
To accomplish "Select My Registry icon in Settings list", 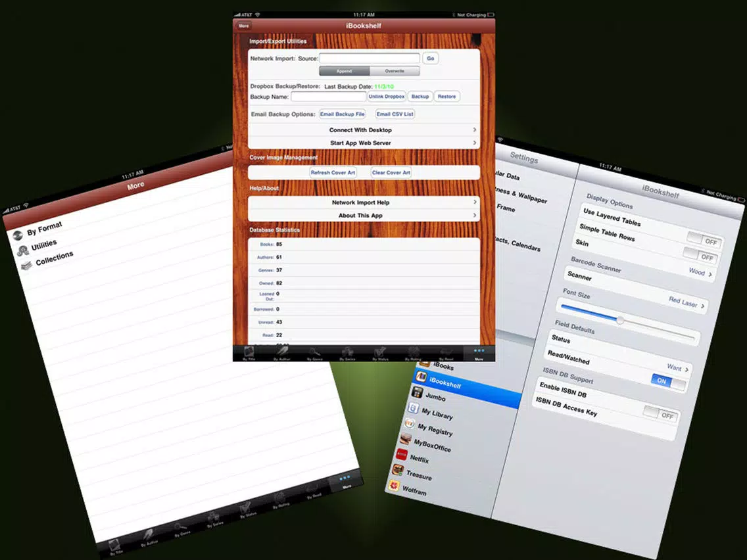I will click(x=410, y=423).
